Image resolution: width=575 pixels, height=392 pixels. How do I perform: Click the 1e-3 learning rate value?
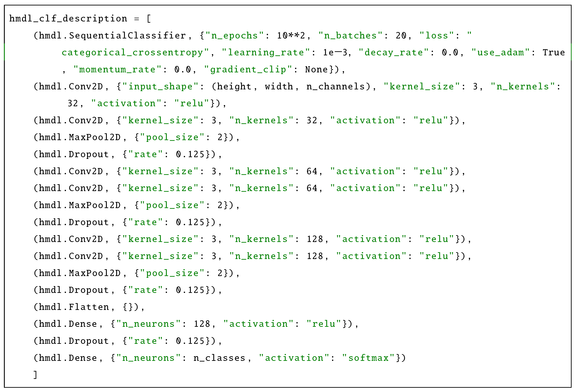(x=335, y=52)
